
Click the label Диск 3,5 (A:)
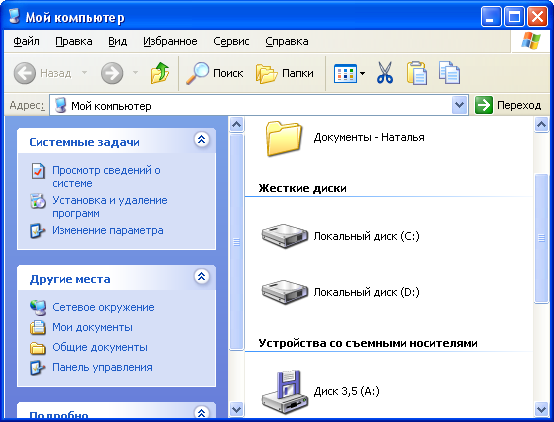tap(347, 391)
